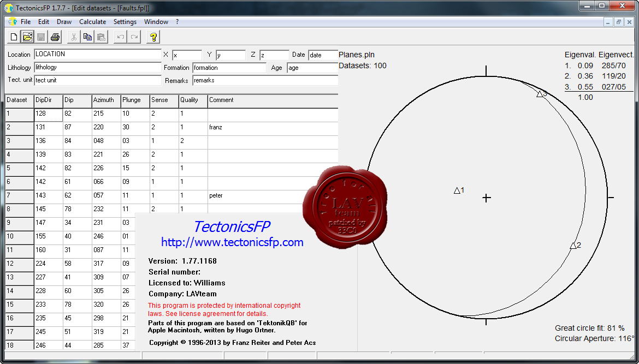Image resolution: width=639 pixels, height=364 pixels.
Task: Click eigenvector triangle marker 3 in plot
Action: click(540, 94)
